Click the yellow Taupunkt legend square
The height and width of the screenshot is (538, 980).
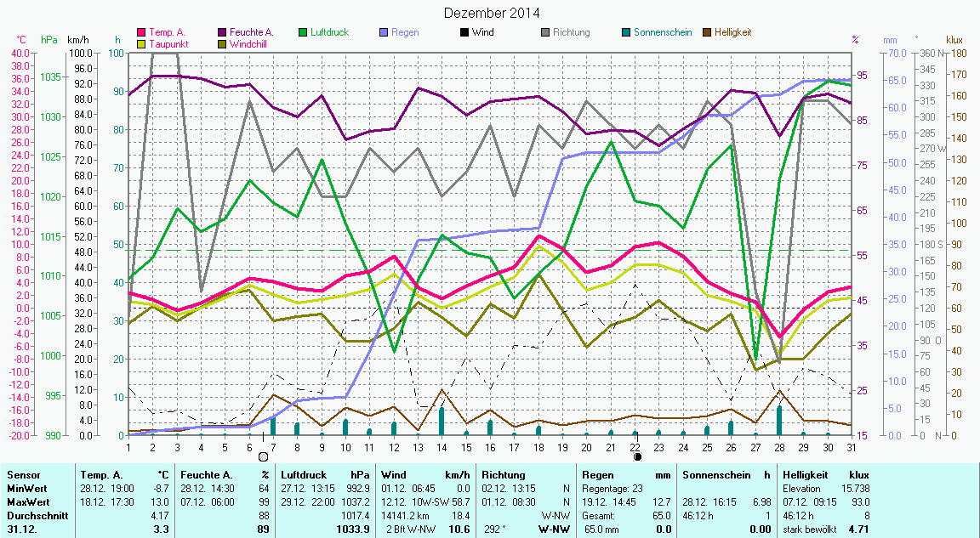(x=142, y=43)
